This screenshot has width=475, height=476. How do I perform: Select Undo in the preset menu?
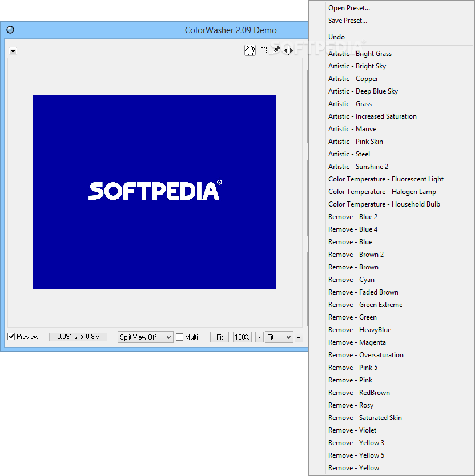tap(391, 37)
